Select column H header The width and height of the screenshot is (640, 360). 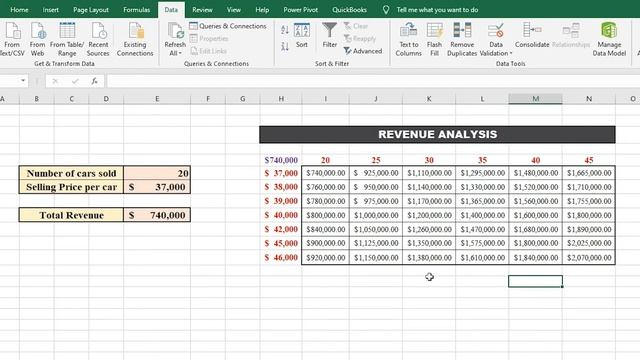tap(281, 99)
